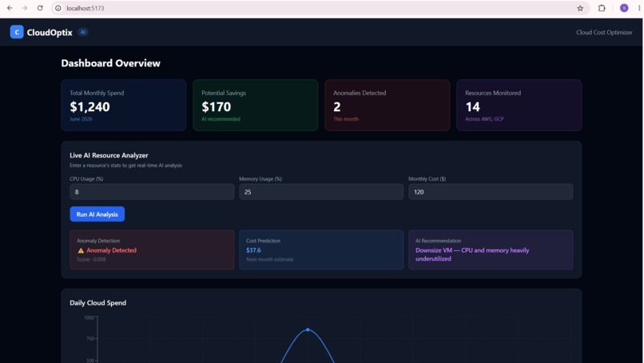Click the Next month estimate label
The height and width of the screenshot is (363, 644).
point(270,259)
